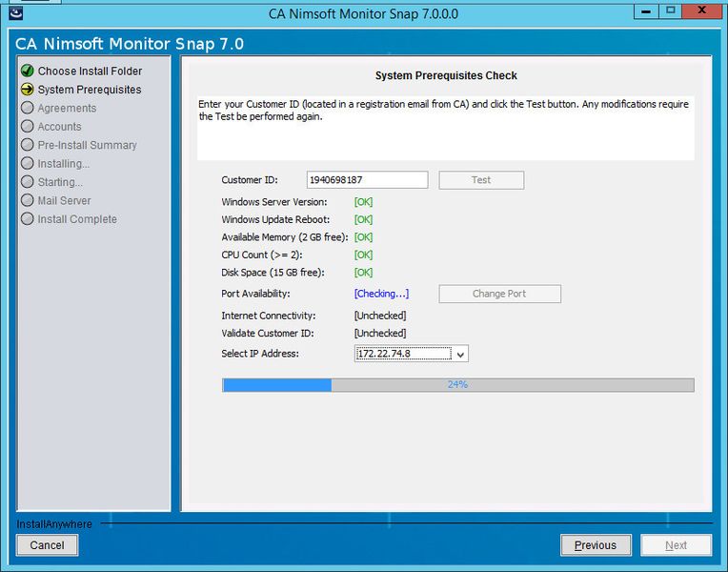Maximize the Nimsoft installer window

[671, 11]
